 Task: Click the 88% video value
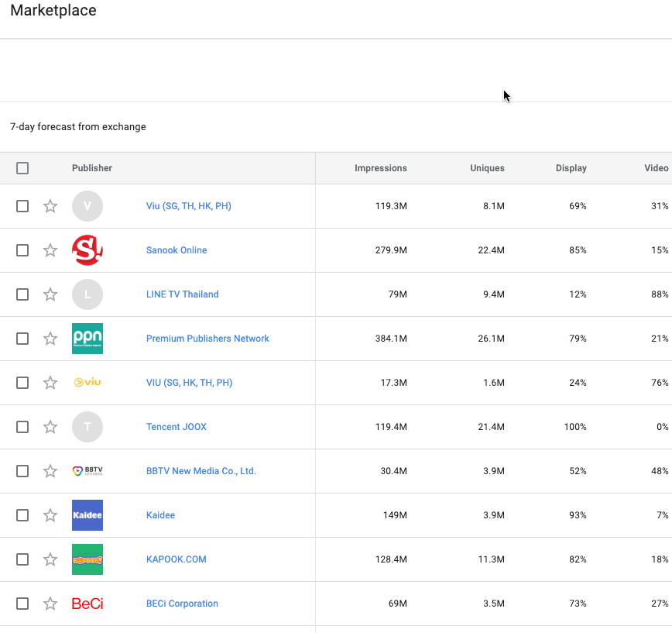[660, 294]
